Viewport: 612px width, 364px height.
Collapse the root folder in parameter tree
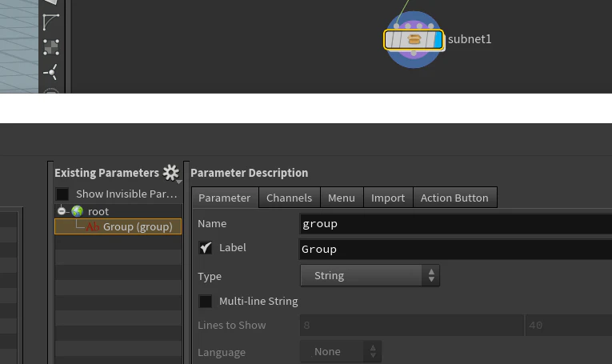point(62,211)
